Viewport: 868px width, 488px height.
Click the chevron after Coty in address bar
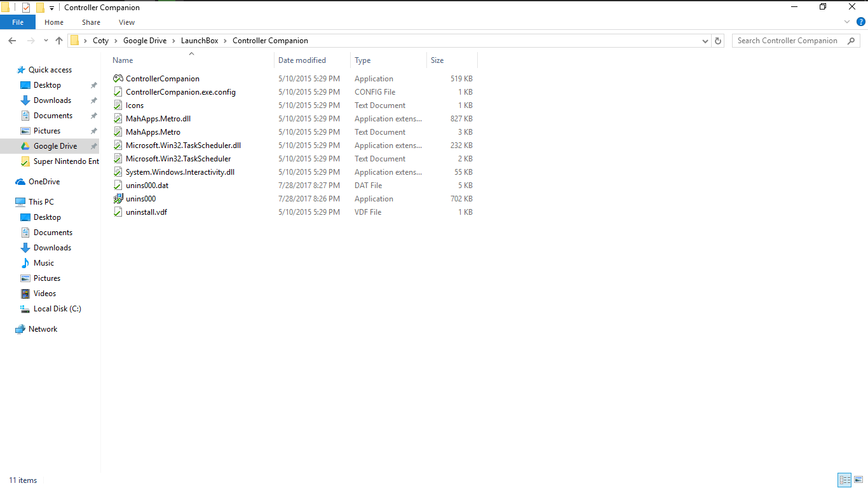[116, 41]
